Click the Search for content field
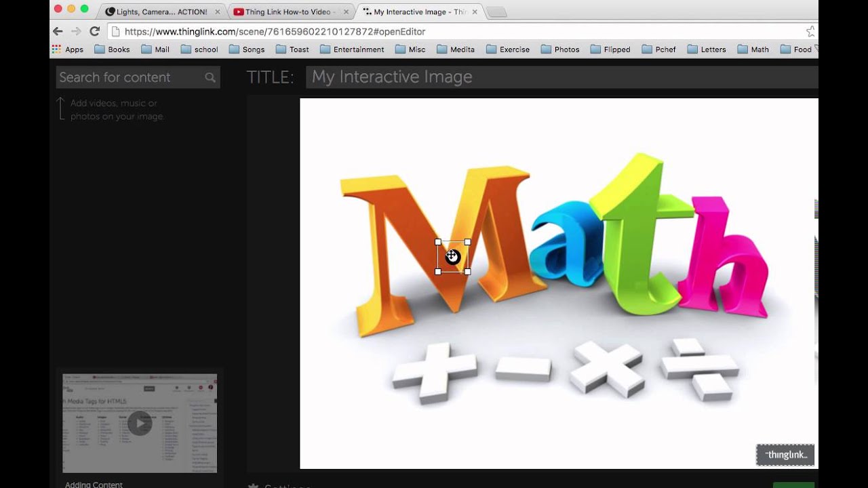Image resolution: width=868 pixels, height=488 pixels. (138, 77)
